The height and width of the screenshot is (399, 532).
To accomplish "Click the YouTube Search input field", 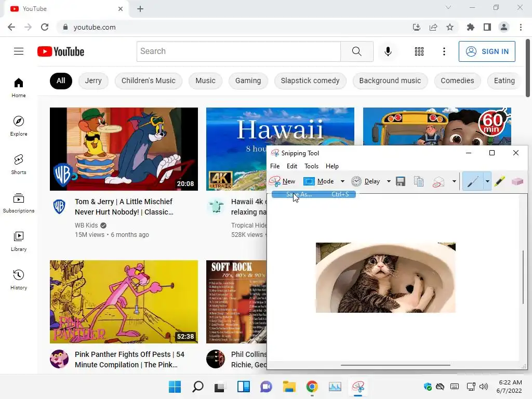I will point(238,51).
